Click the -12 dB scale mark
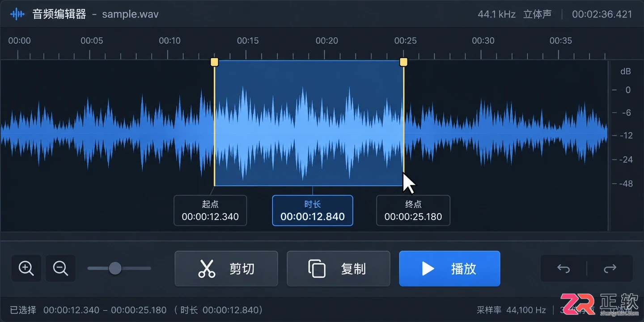Image resolution: width=644 pixels, height=322 pixels. click(x=626, y=136)
